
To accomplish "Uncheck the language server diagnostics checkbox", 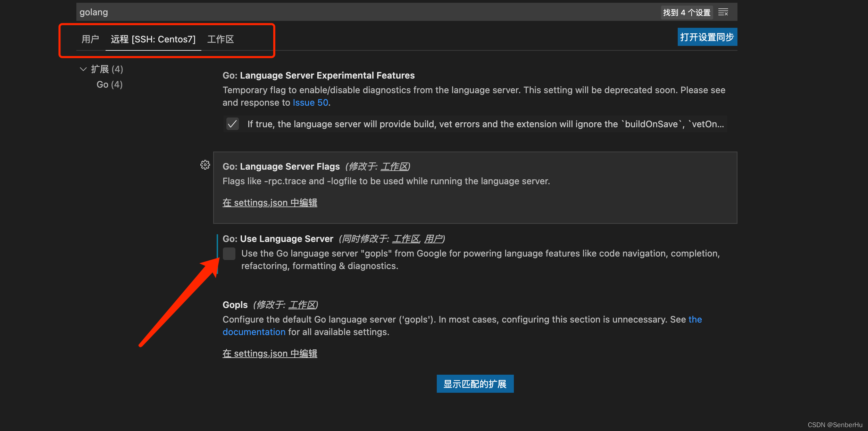I will tap(232, 124).
